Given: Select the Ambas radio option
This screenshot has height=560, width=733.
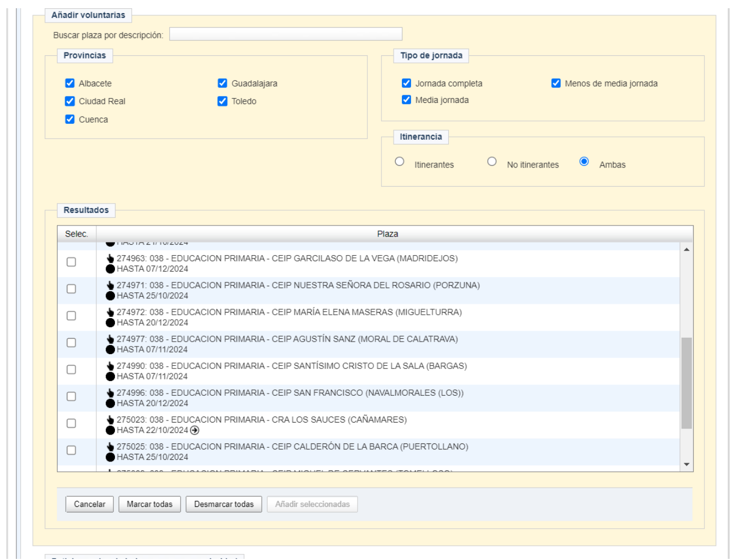Looking at the screenshot, I should (x=584, y=161).
